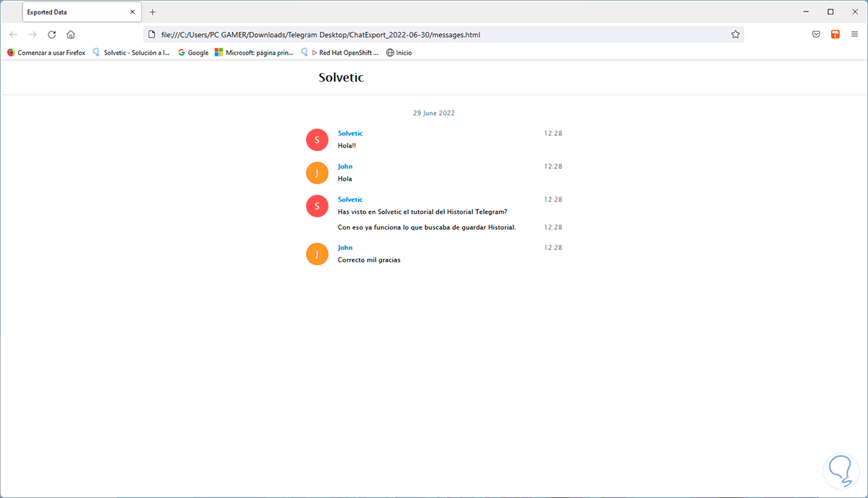Open the Google bookmark
868x498 pixels.
click(x=193, y=53)
